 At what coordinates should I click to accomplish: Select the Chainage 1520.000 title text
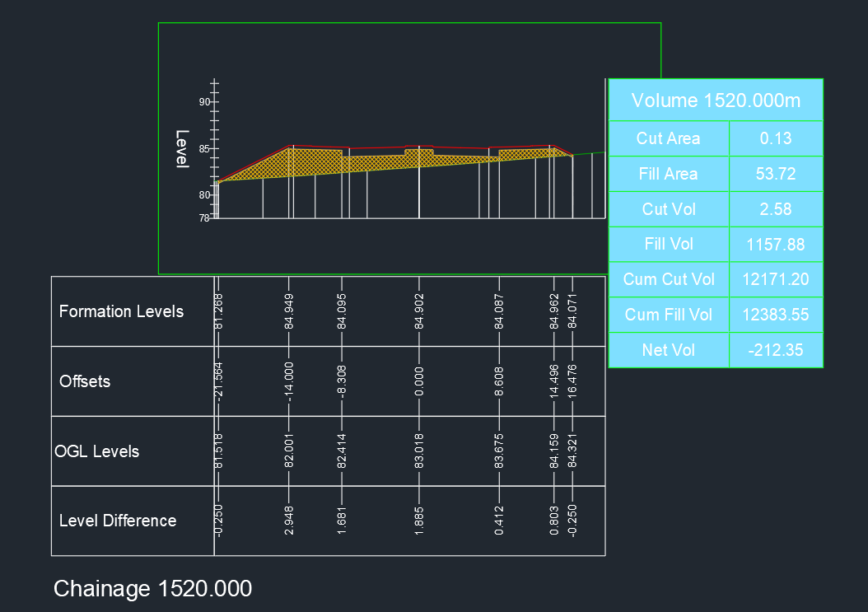coord(153,589)
